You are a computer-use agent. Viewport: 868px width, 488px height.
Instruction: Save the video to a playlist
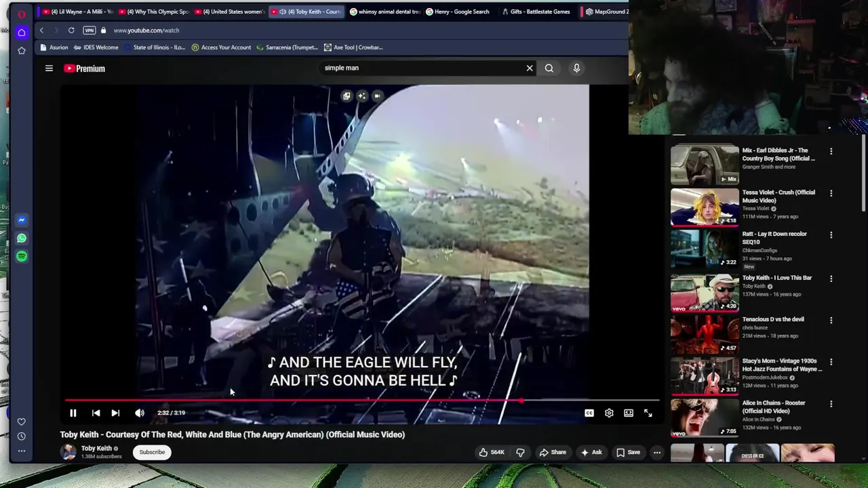628,452
